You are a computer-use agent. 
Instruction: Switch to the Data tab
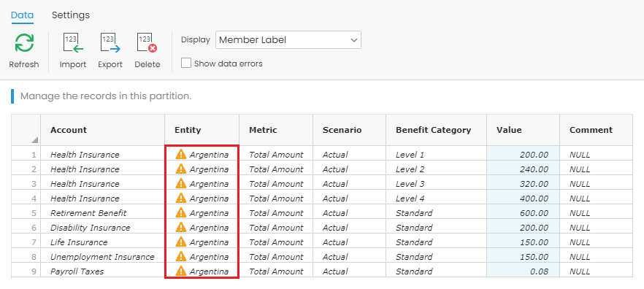click(22, 15)
